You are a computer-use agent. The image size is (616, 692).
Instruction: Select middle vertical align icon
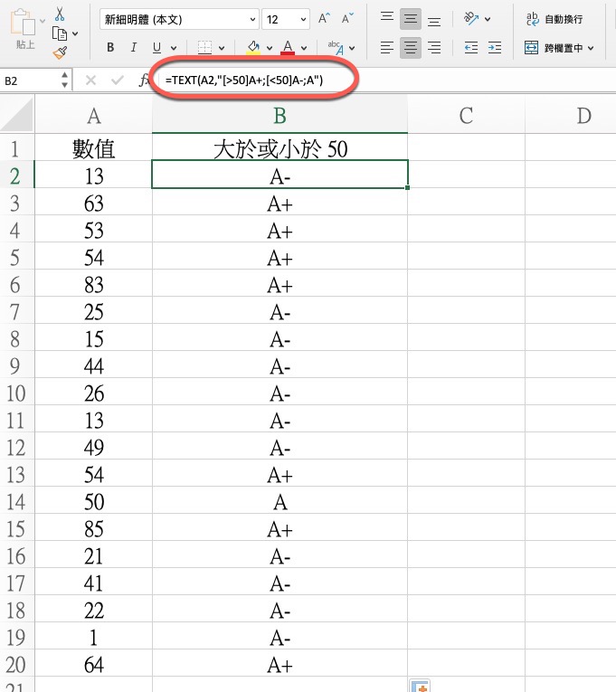click(x=411, y=19)
